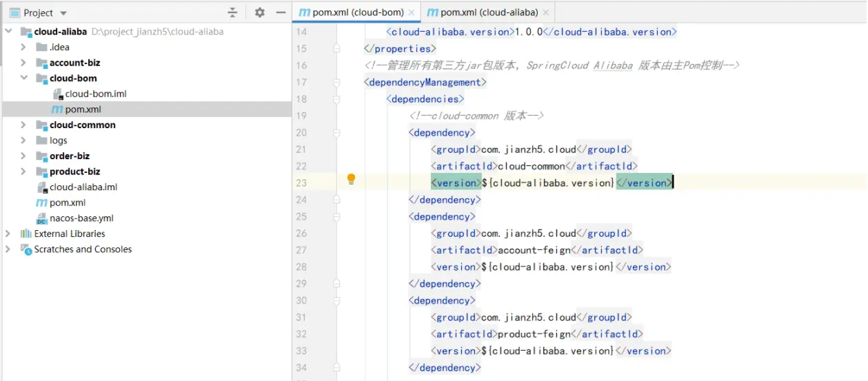
Task: Select the cloud-common module
Action: click(83, 125)
